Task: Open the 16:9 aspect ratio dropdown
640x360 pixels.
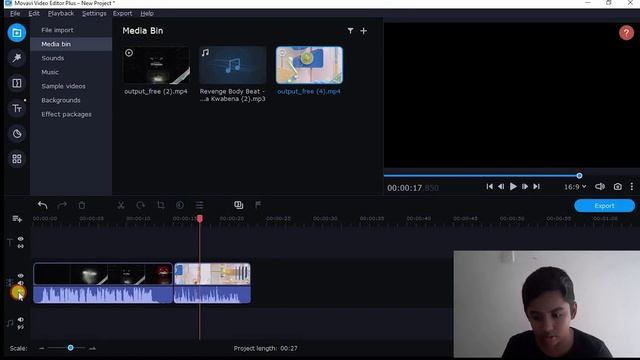Action: [575, 187]
